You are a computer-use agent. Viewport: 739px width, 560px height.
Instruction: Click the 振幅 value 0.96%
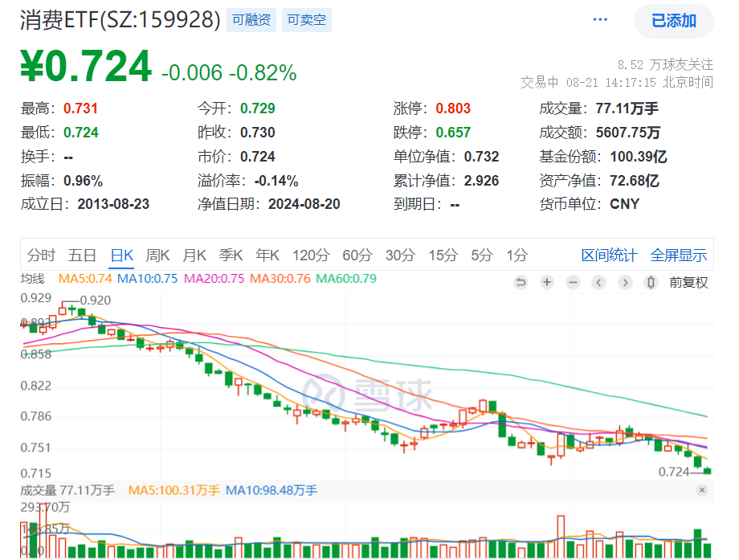pyautogui.click(x=83, y=181)
